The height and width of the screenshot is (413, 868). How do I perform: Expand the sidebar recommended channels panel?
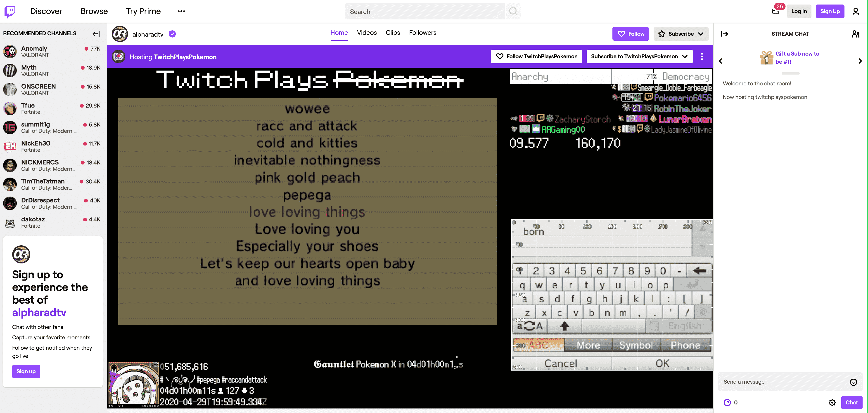click(x=96, y=33)
